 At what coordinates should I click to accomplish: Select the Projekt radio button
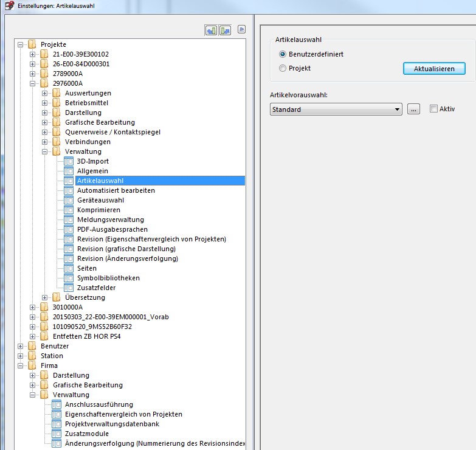tap(282, 68)
